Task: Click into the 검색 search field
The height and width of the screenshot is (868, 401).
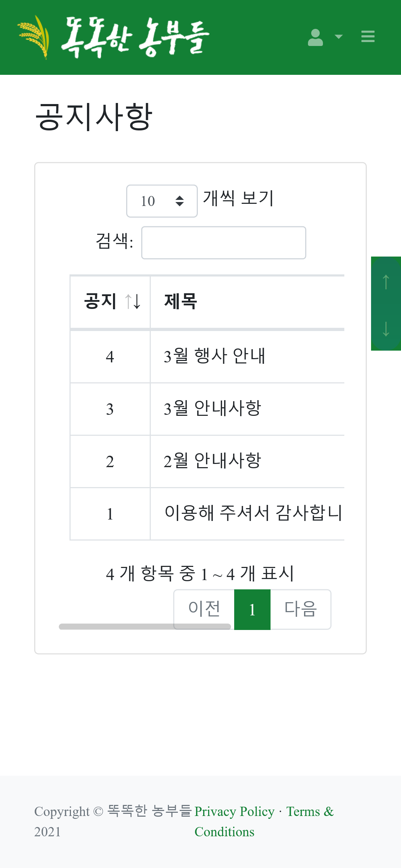Action: pyautogui.click(x=223, y=243)
